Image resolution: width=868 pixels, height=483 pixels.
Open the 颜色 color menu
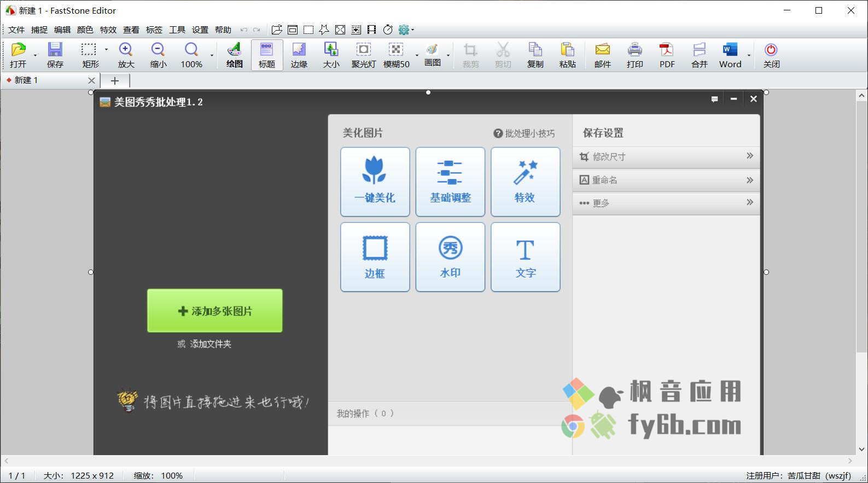[x=85, y=30]
